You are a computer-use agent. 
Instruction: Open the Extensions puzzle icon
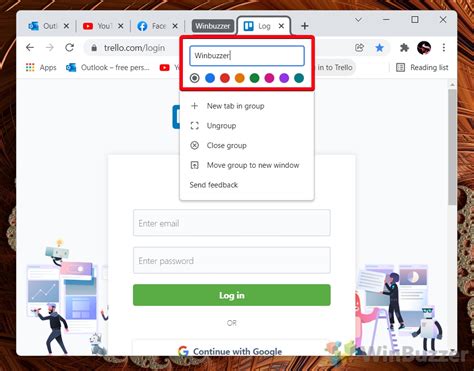click(404, 48)
